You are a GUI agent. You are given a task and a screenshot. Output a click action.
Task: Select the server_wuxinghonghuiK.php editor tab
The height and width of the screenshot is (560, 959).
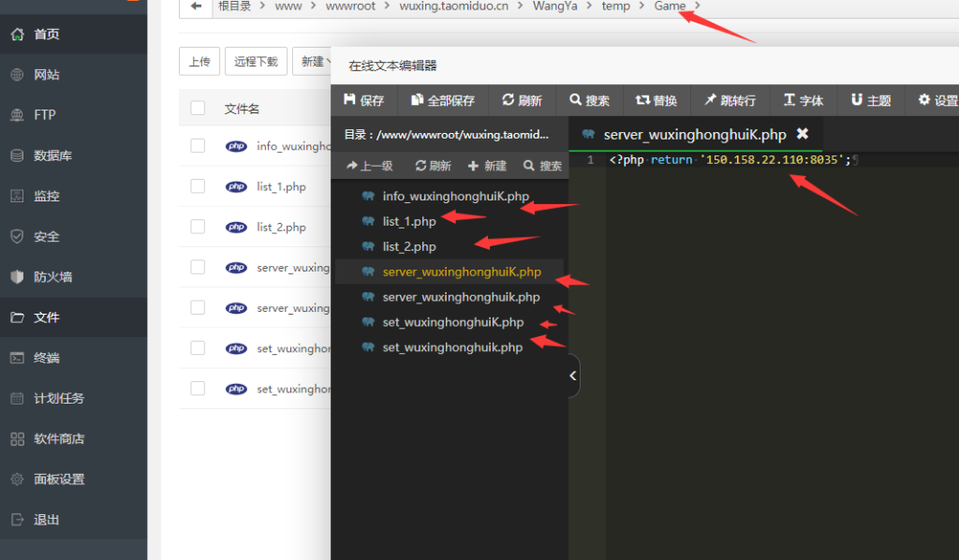point(691,135)
